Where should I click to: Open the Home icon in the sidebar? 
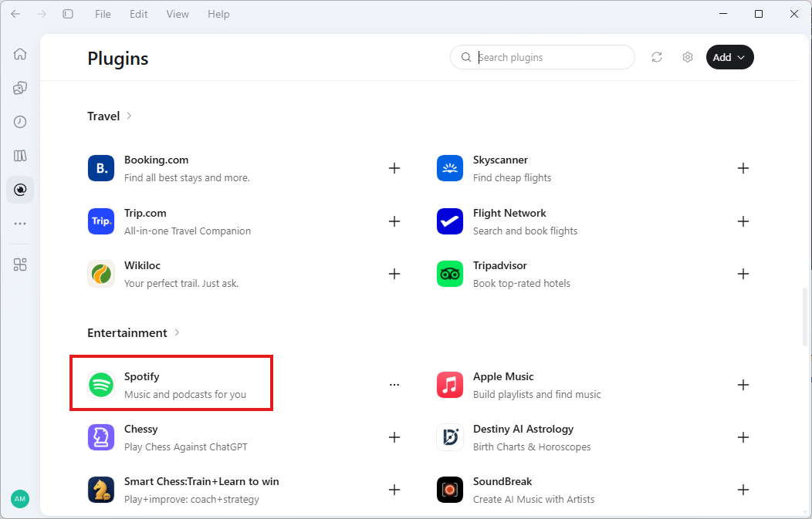[x=20, y=54]
